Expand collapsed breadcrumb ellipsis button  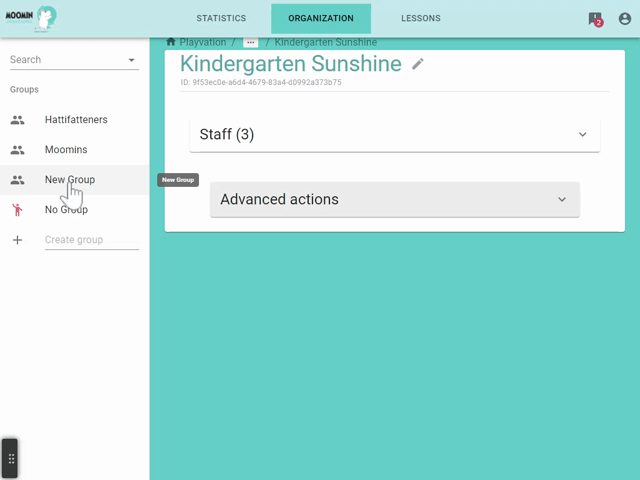(251, 42)
